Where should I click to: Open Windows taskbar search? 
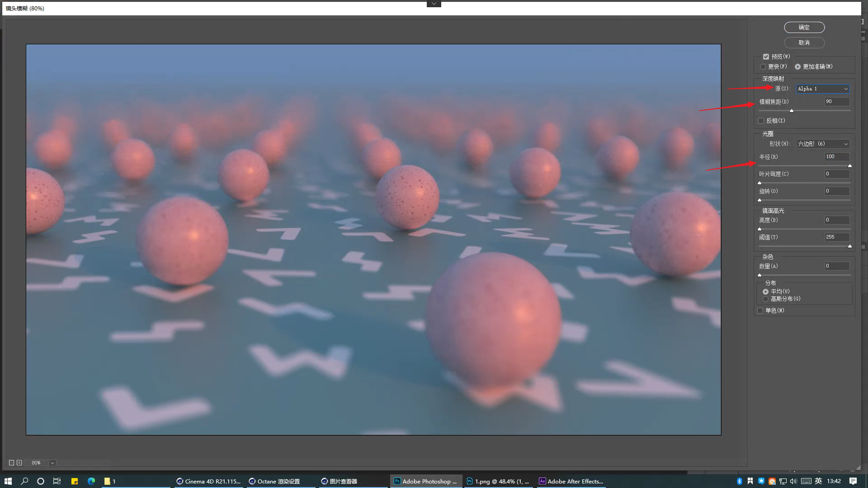click(x=24, y=481)
